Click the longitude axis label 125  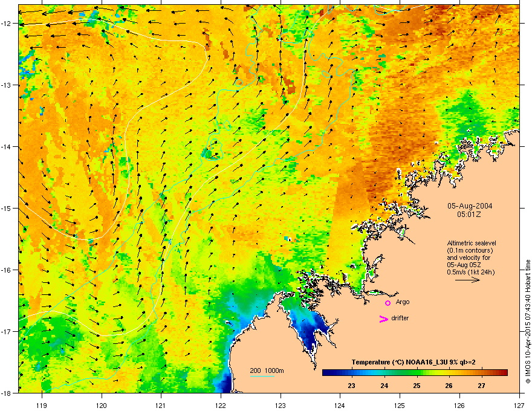[x=400, y=405]
